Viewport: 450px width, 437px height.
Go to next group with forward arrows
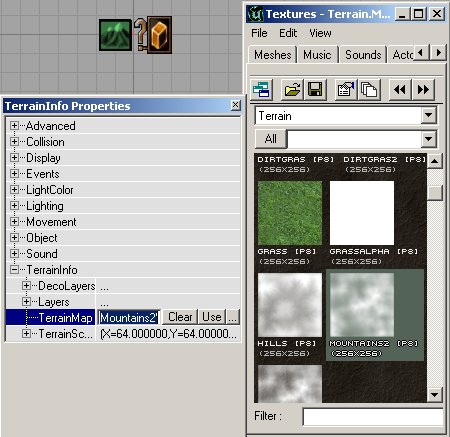coord(423,90)
